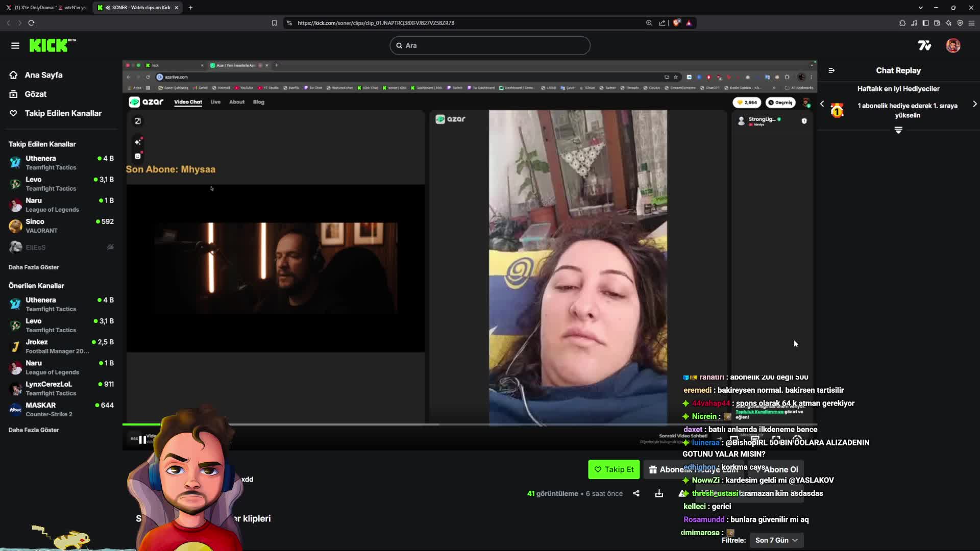Download the clip with download icon
This screenshot has height=551, width=980.
pyautogui.click(x=659, y=493)
